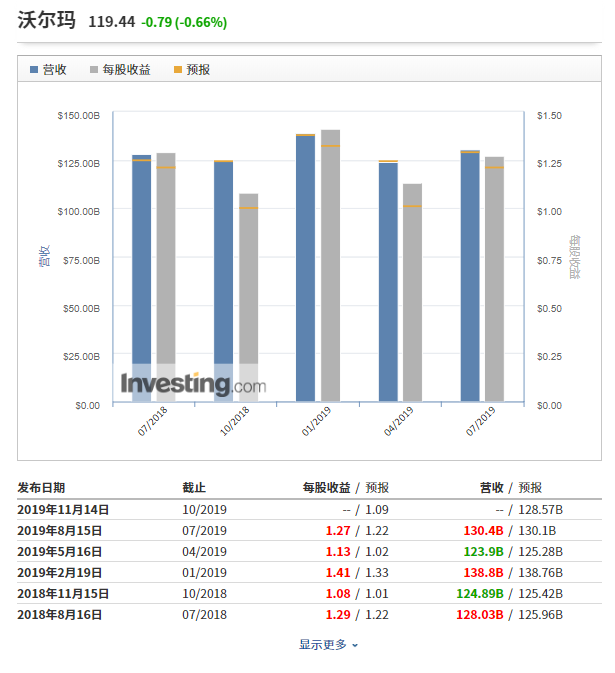Click revenue value 138.8B
This screenshot has width=615, height=673.
pyautogui.click(x=483, y=573)
